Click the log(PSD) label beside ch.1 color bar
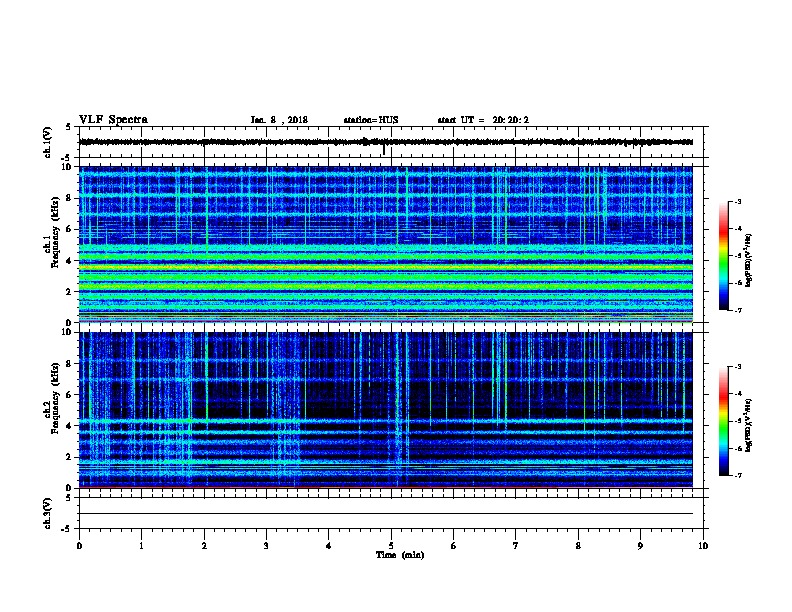792x612 pixels. pos(749,260)
